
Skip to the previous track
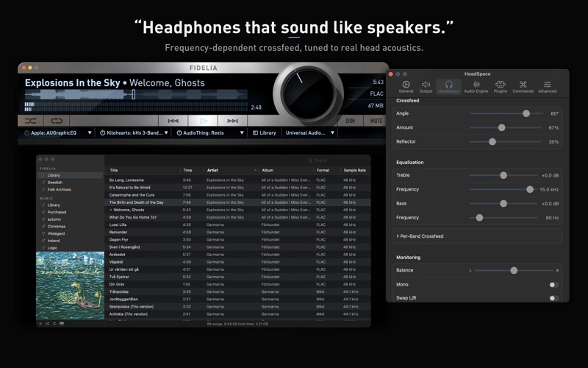[173, 121]
